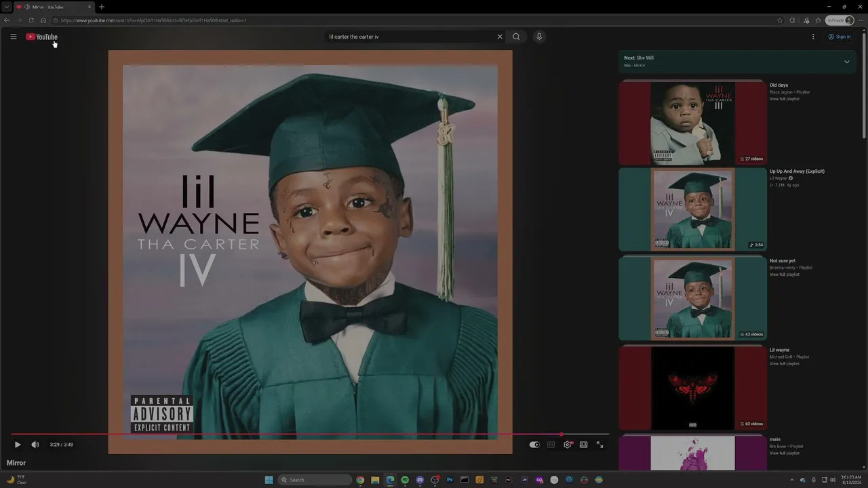Screen dimensions: 868x488
Task: Open the 'Lil wayne' playlist thumbnail
Action: tap(692, 388)
